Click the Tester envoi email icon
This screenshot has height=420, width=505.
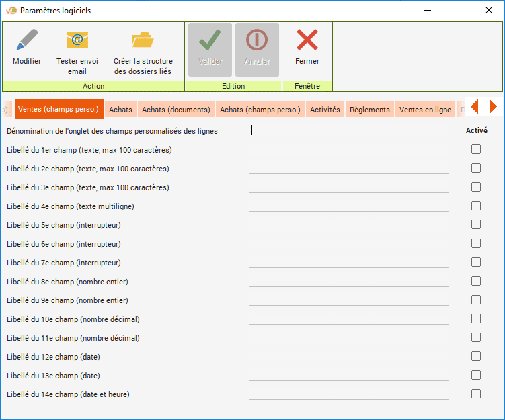tap(77, 41)
